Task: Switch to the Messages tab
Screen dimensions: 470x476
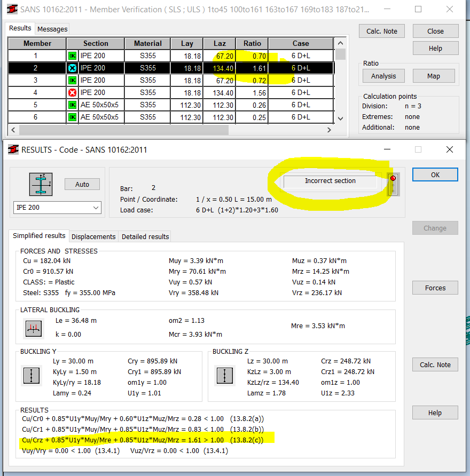Action: (52, 29)
